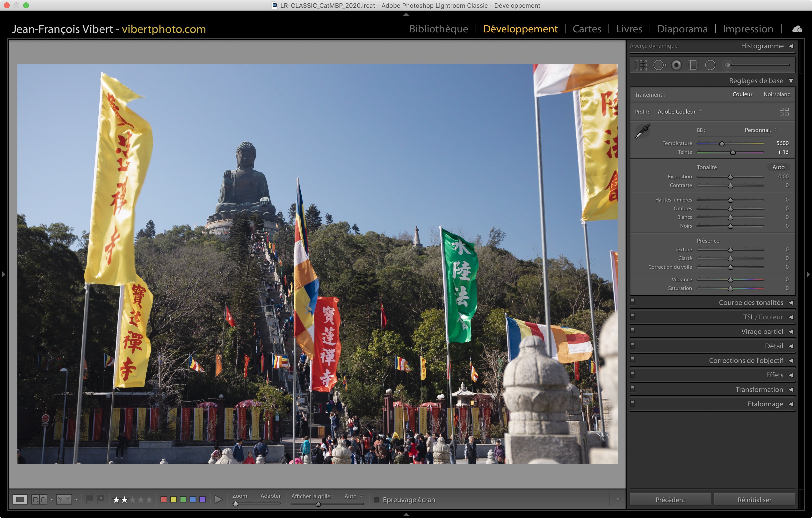
Task: Click the Réinitialiser button
Action: tap(754, 499)
